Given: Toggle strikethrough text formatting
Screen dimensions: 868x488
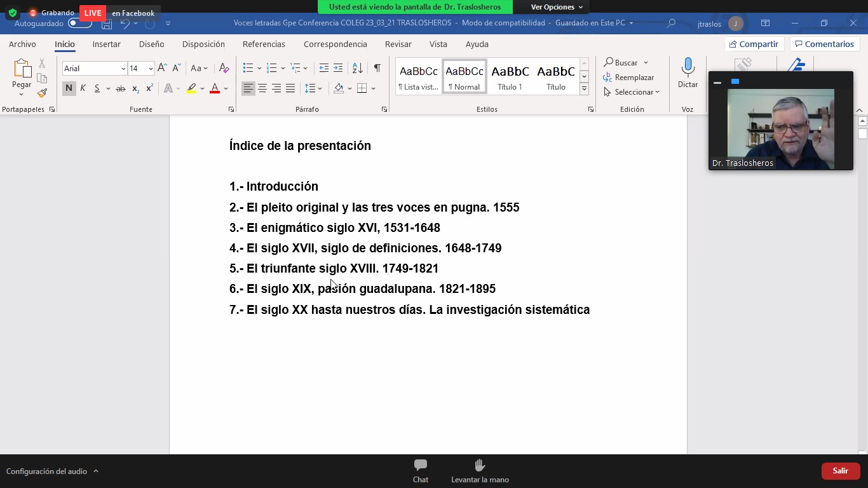Looking at the screenshot, I should [121, 88].
